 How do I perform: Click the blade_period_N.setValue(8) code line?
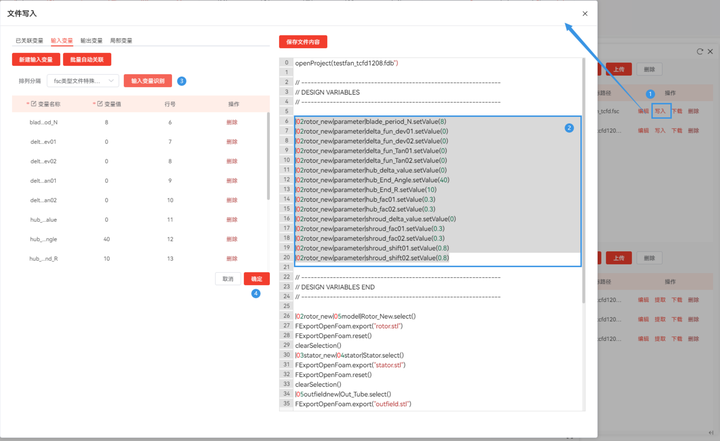(x=371, y=121)
